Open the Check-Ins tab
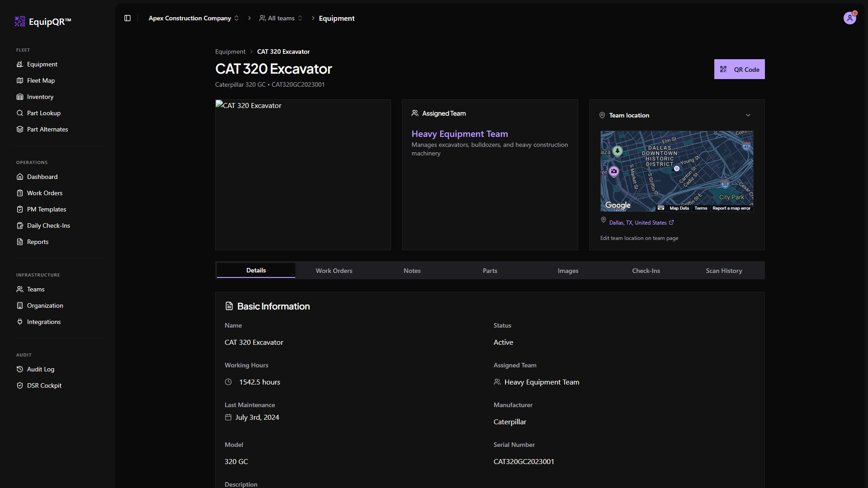 (646, 271)
